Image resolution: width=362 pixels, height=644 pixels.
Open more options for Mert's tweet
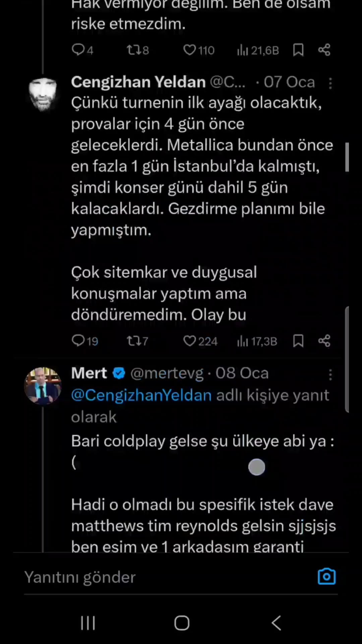pyautogui.click(x=330, y=375)
